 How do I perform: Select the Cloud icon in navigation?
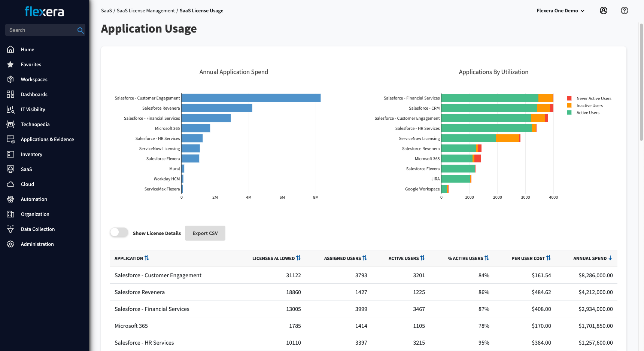pos(10,184)
